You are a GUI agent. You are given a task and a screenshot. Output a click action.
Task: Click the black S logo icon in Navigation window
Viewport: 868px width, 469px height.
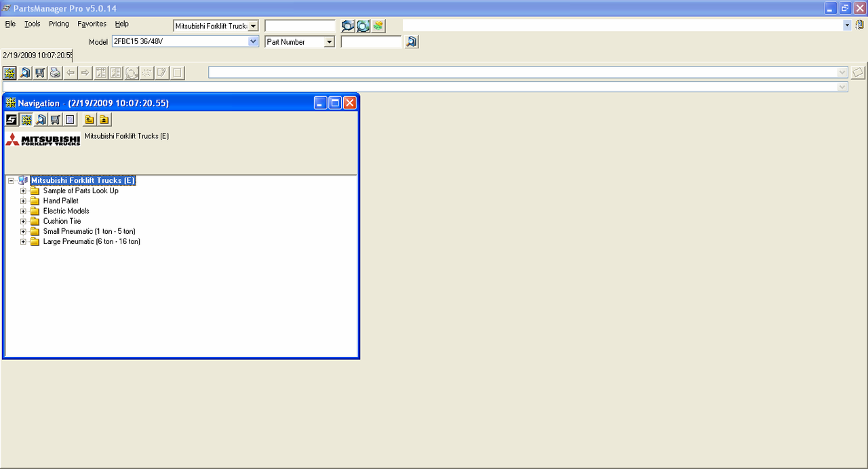tap(12, 120)
